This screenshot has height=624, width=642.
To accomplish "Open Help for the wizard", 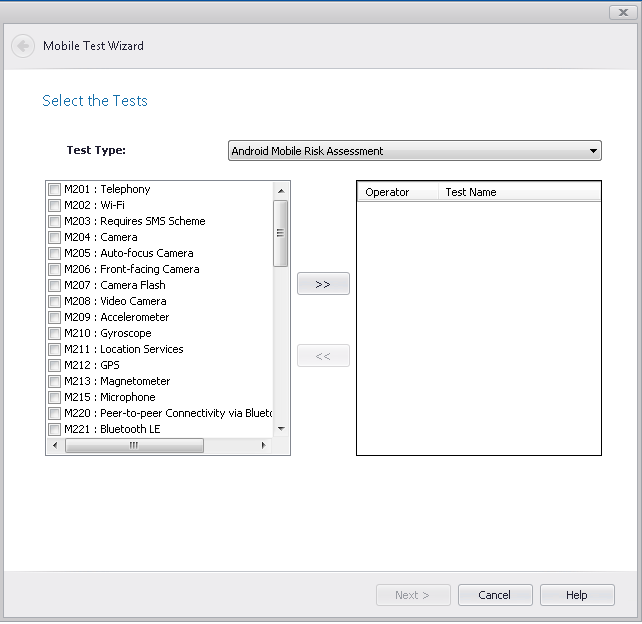I will pyautogui.click(x=577, y=595).
